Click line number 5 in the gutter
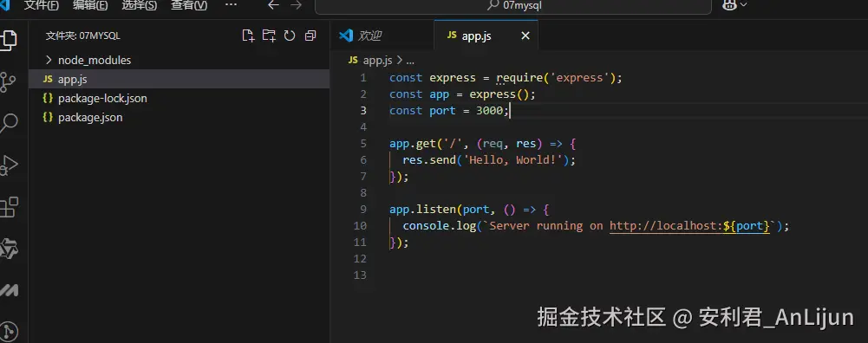The image size is (868, 343). coord(363,144)
